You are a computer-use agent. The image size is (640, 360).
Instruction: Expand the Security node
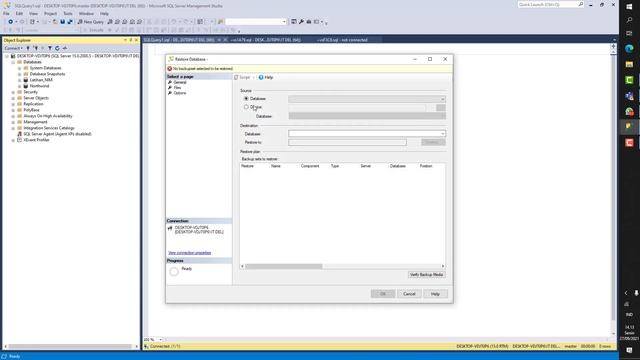click(13, 92)
